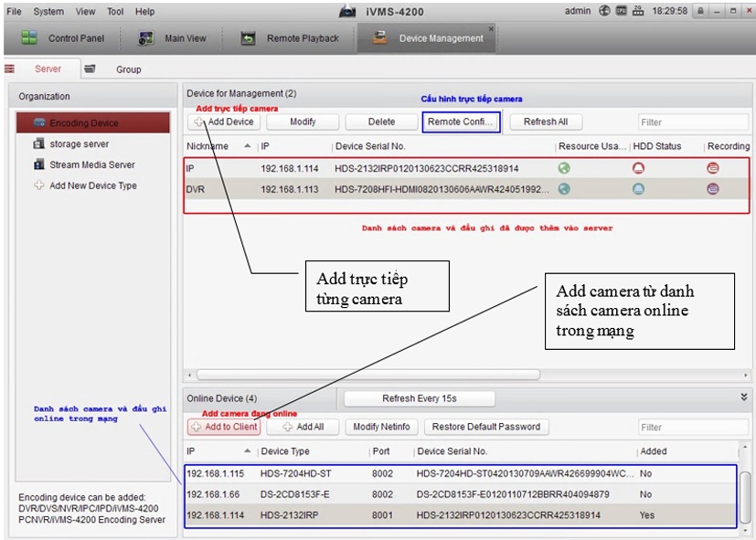The height and width of the screenshot is (540, 756).
Task: Click the storage server icon
Action: click(39, 143)
